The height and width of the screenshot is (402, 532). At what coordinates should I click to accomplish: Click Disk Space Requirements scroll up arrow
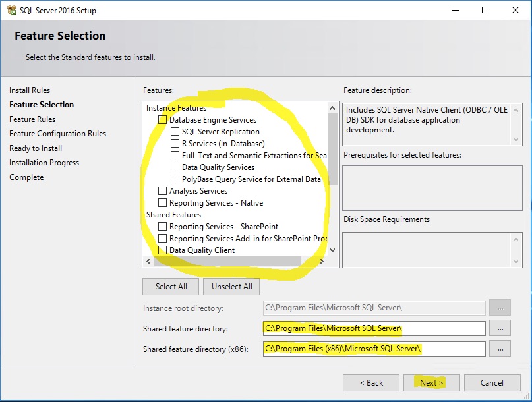[x=516, y=239]
